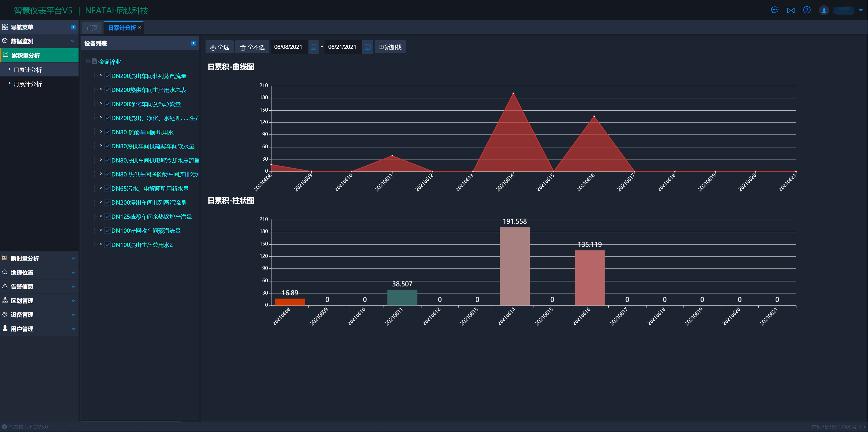868x432 pixels.
Task: Click the 重新加载 reload button
Action: pyautogui.click(x=390, y=47)
